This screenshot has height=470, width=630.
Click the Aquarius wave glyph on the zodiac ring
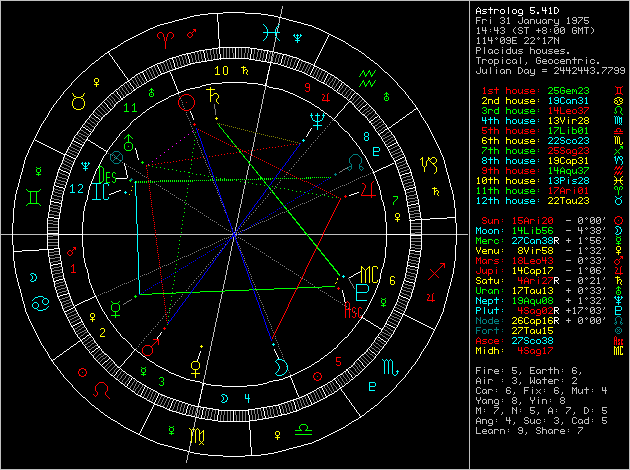(368, 75)
